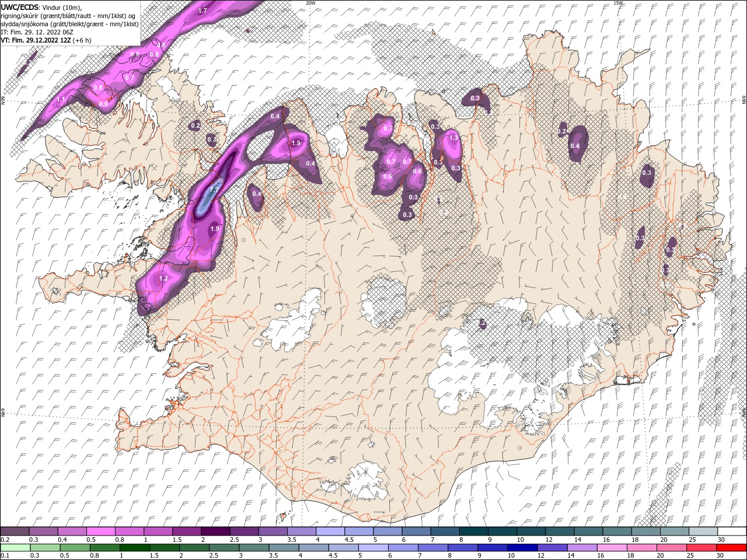
Task: Click the palest green first swatch in bottom legend row
Action: tap(15, 548)
